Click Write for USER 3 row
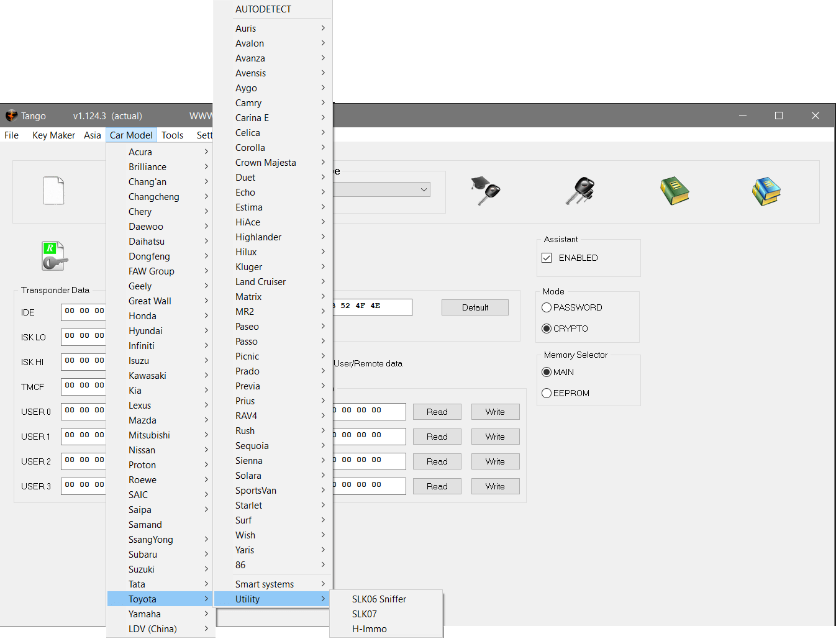Screen dimensions: 836x644 [495, 486]
